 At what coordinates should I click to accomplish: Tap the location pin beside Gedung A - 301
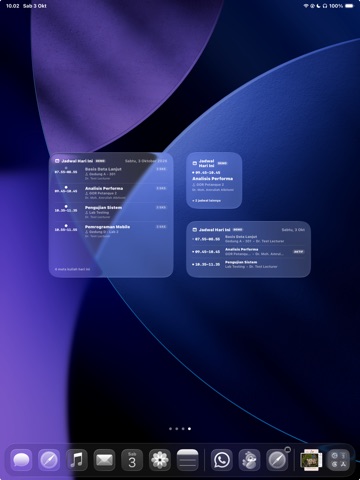87,174
